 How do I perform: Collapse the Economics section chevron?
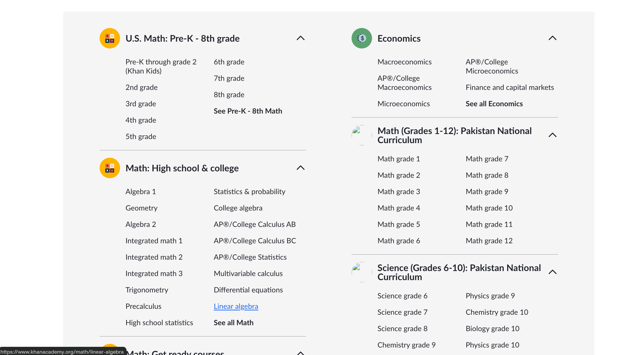(552, 38)
